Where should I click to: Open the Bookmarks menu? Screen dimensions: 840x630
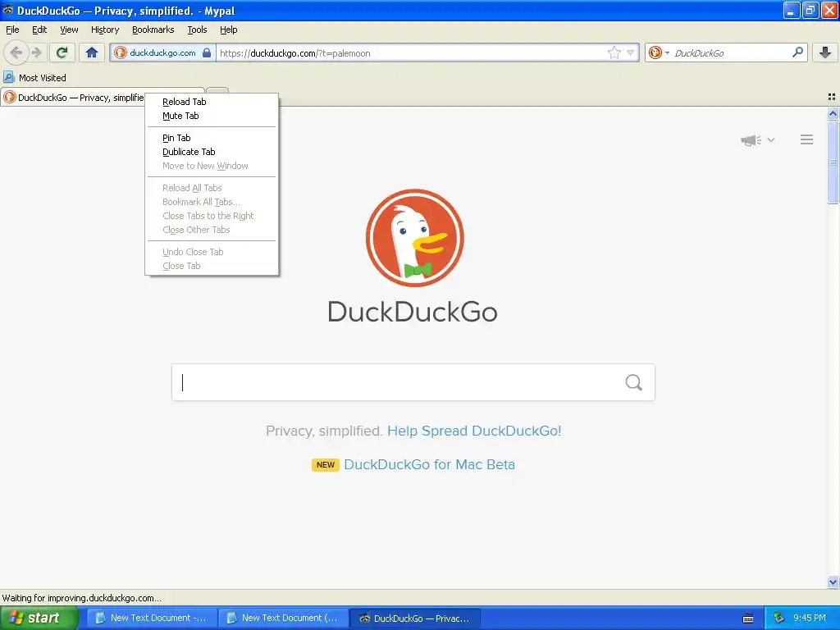tap(153, 30)
